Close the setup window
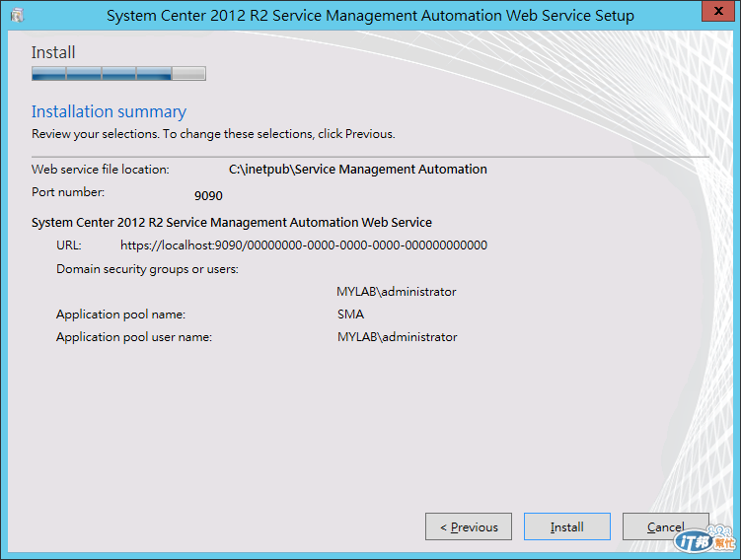Screen dimensions: 741x560 coord(718,11)
